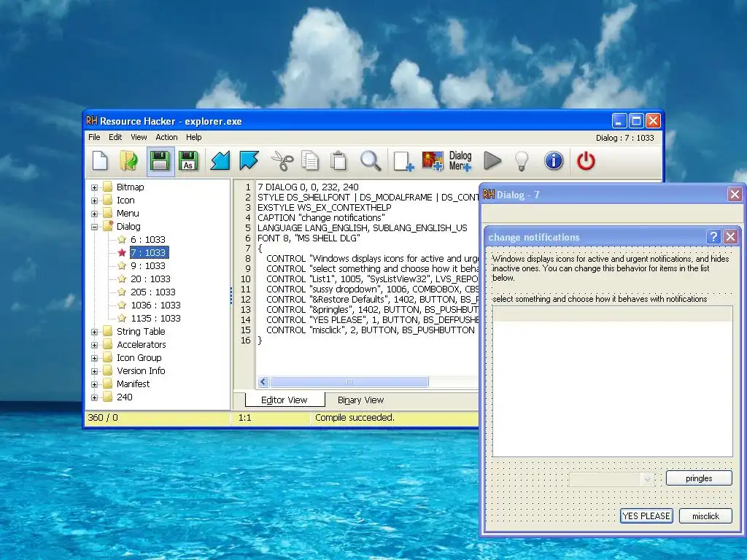This screenshot has width=747, height=560.
Task: Click the '7 DIALOG 0, 0, 232, 240' line
Action: tap(309, 187)
